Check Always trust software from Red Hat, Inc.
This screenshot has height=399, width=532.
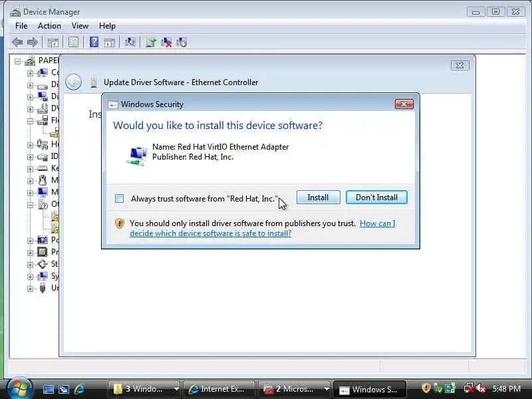click(x=120, y=198)
